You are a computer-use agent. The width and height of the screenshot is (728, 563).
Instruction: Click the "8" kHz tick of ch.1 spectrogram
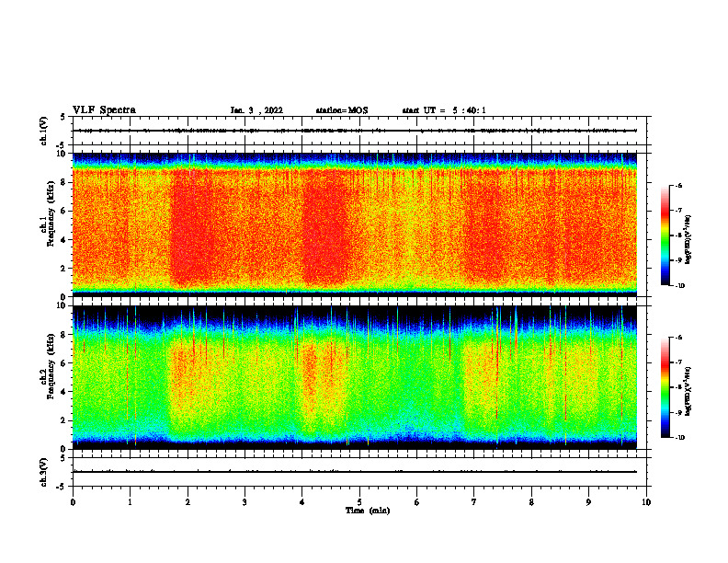coord(63,182)
